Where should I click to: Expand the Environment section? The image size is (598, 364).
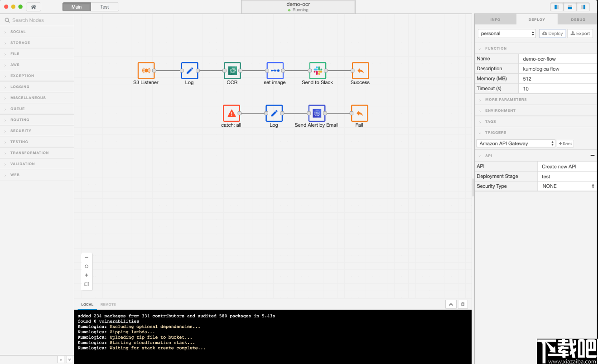pos(536,110)
